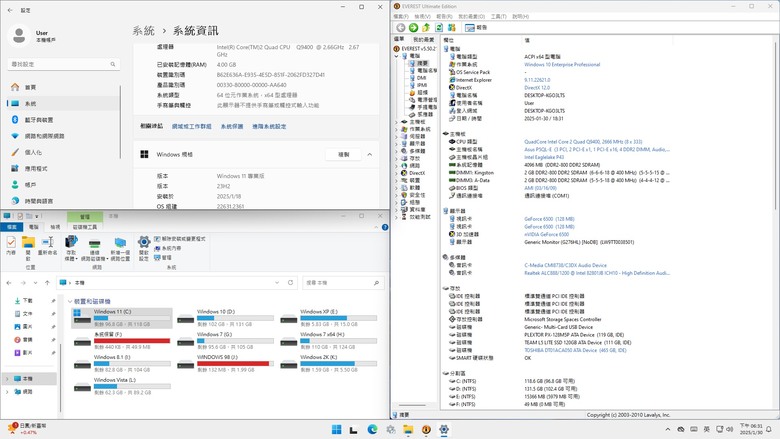Click the 系統 breadcrumb in Settings header
780x439 pixels.
[x=143, y=31]
